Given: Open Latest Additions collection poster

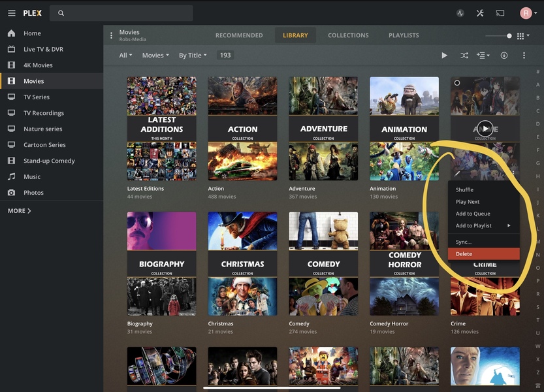Looking at the screenshot, I should coord(162,129).
